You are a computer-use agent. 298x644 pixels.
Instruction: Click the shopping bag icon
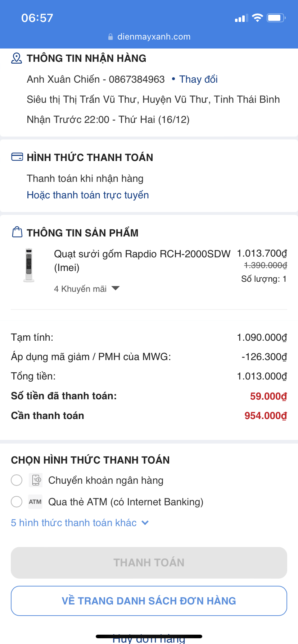[17, 232]
